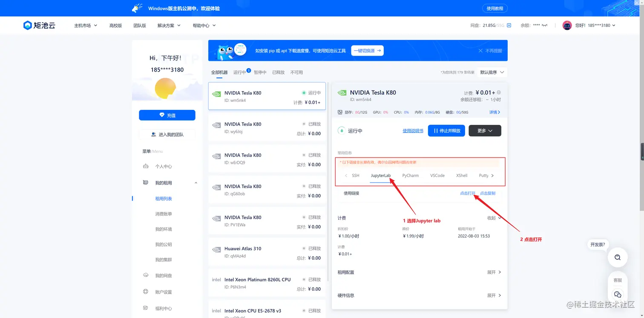Viewport: 644px width, 318px height.
Task: Collapse the 计费 section with 收起
Action: coord(494,218)
